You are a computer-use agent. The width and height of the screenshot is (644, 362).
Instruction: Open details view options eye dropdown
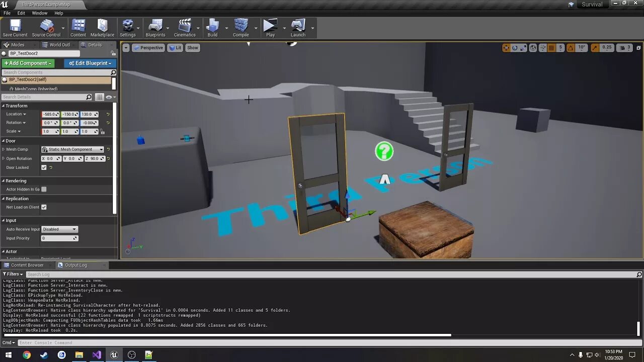[110, 97]
